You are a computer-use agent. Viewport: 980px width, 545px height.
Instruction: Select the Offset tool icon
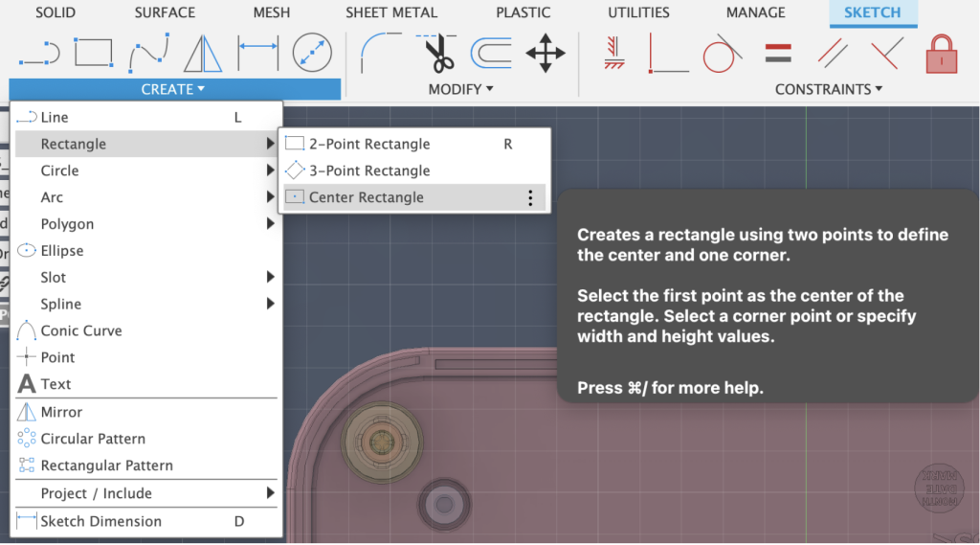491,53
